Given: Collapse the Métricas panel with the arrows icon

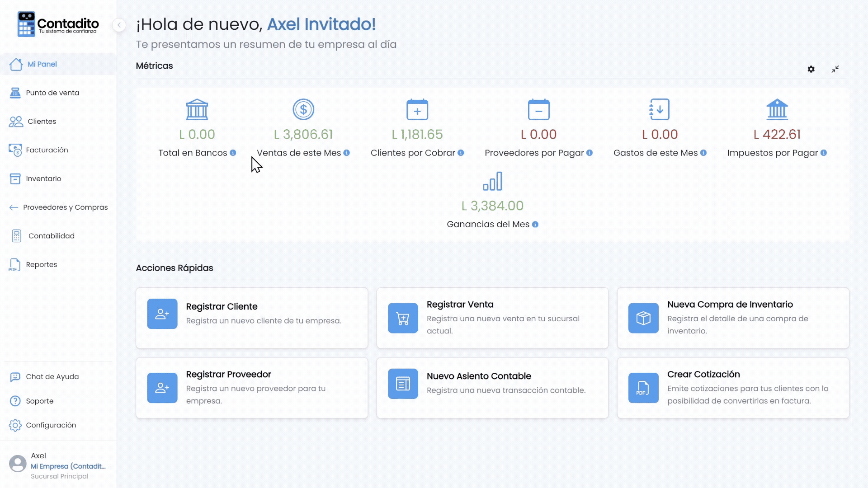Looking at the screenshot, I should (835, 69).
